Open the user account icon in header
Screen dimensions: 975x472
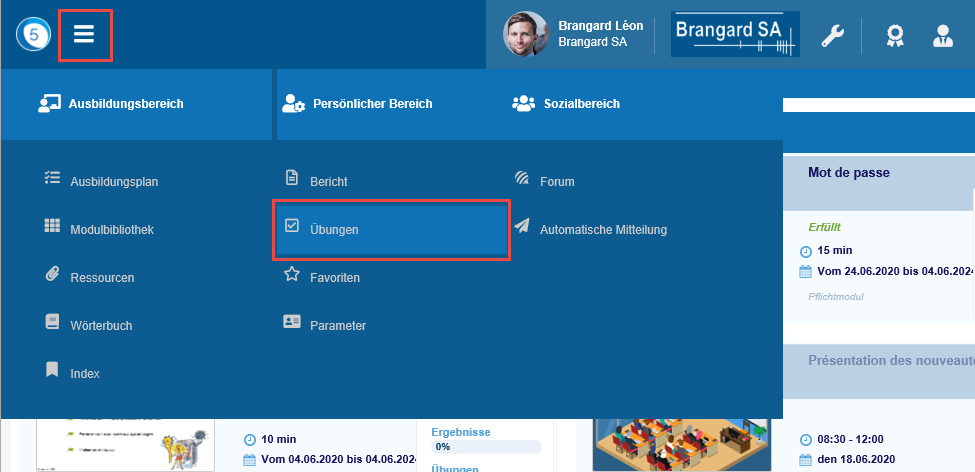[x=942, y=36]
